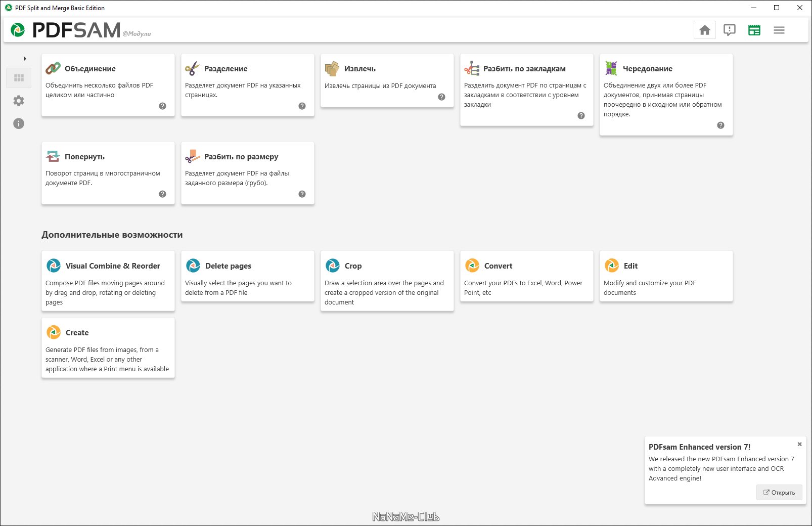The image size is (812, 526).
Task: Click the orange Create icon
Action: [54, 332]
